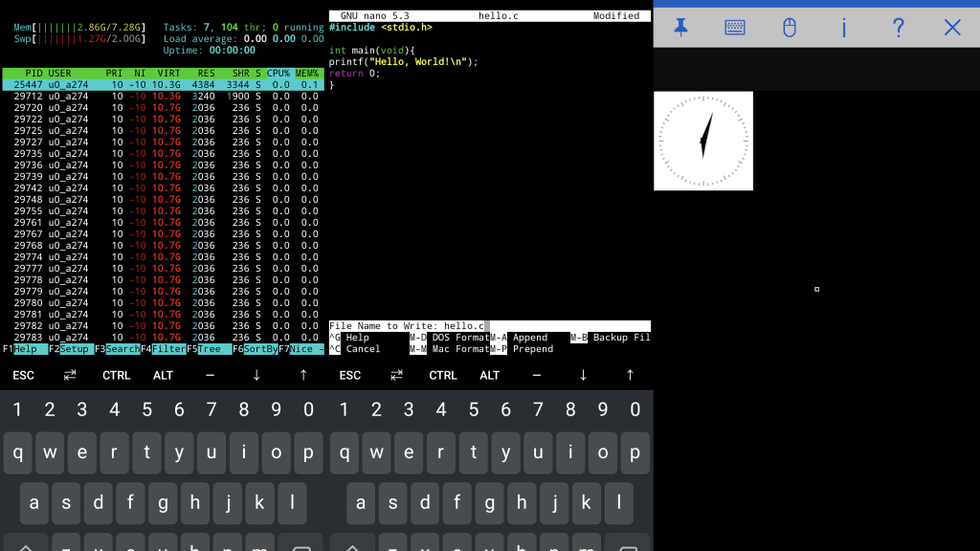Select process row with PID 29712
The image size is (980, 551).
163,97
